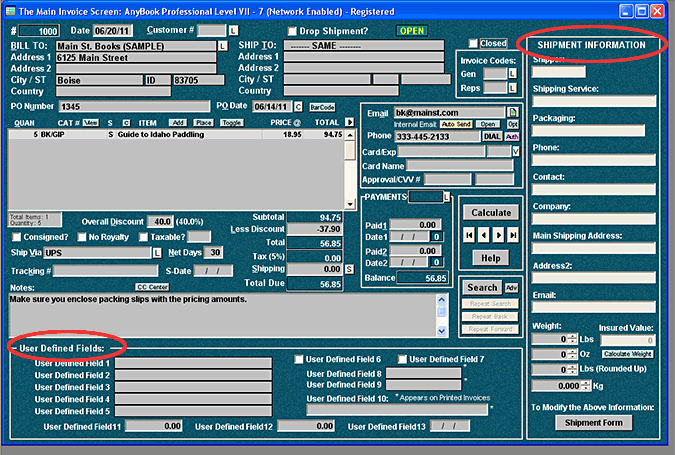Go to the previous invoice record
The height and width of the screenshot is (455, 675).
(484, 235)
